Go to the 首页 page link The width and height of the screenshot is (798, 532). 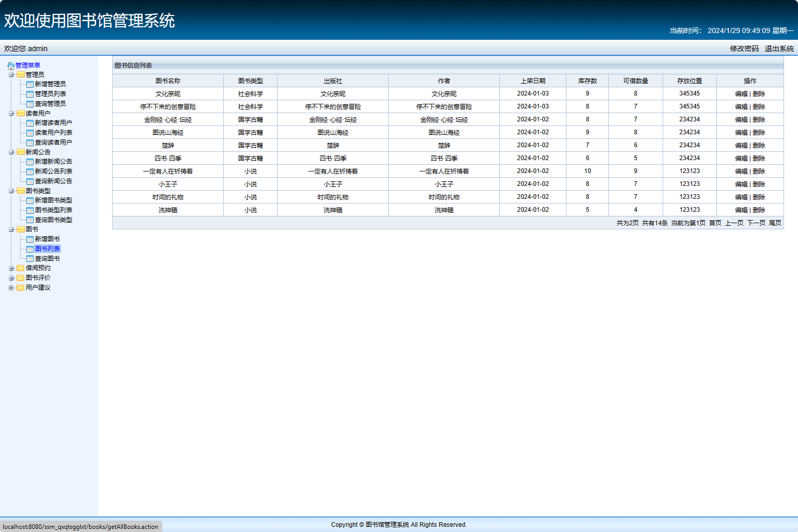(715, 223)
